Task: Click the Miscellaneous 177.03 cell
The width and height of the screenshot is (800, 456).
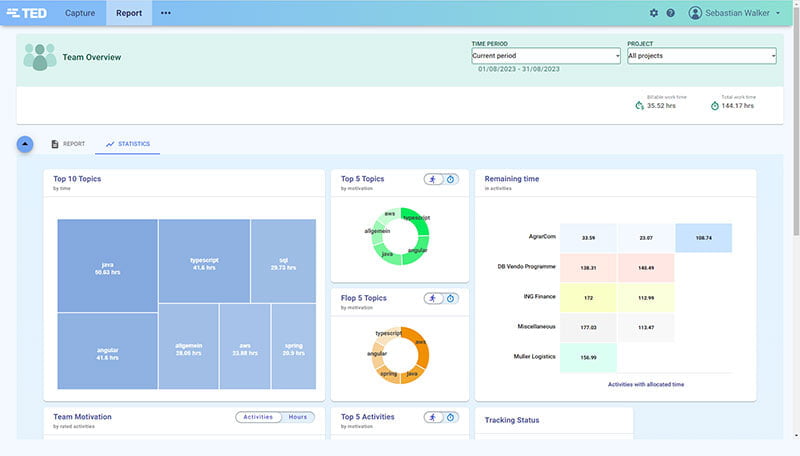Action: (588, 327)
